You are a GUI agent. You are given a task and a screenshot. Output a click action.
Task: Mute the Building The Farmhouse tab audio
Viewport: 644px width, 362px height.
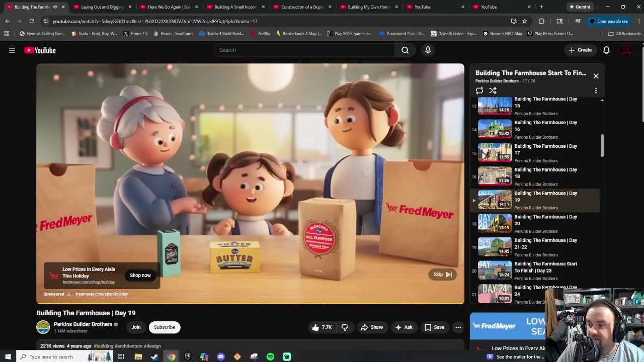tap(55, 7)
